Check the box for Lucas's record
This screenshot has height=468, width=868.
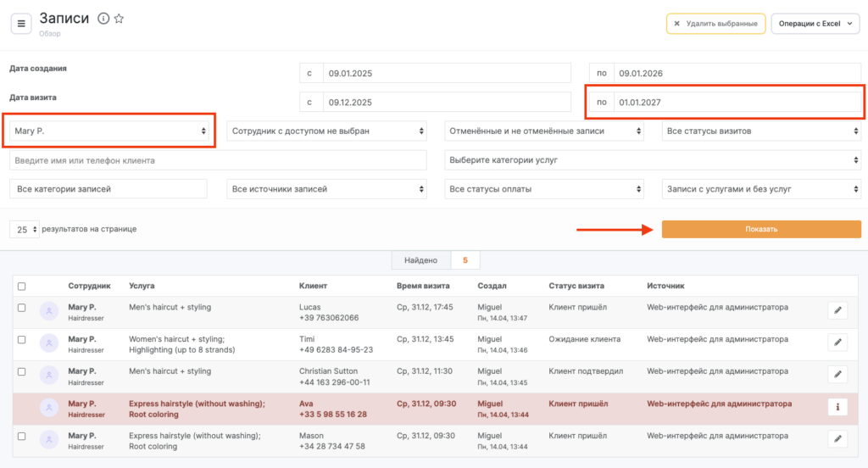click(22, 307)
